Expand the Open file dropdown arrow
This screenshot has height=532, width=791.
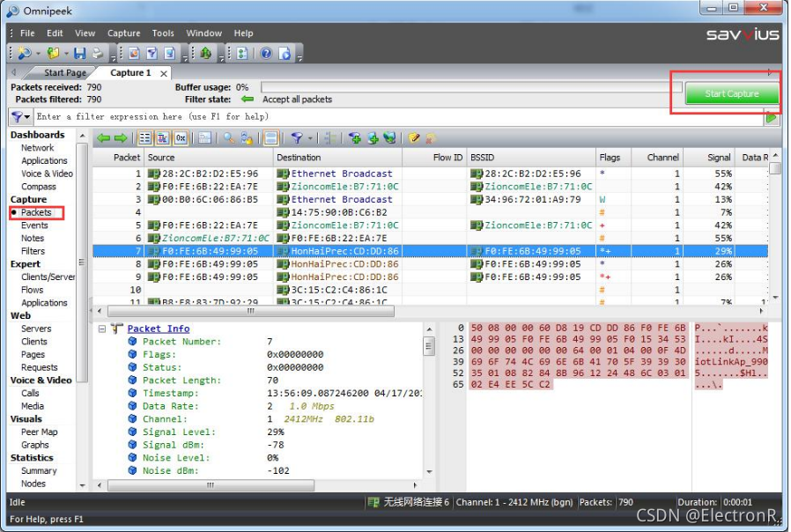[67, 54]
